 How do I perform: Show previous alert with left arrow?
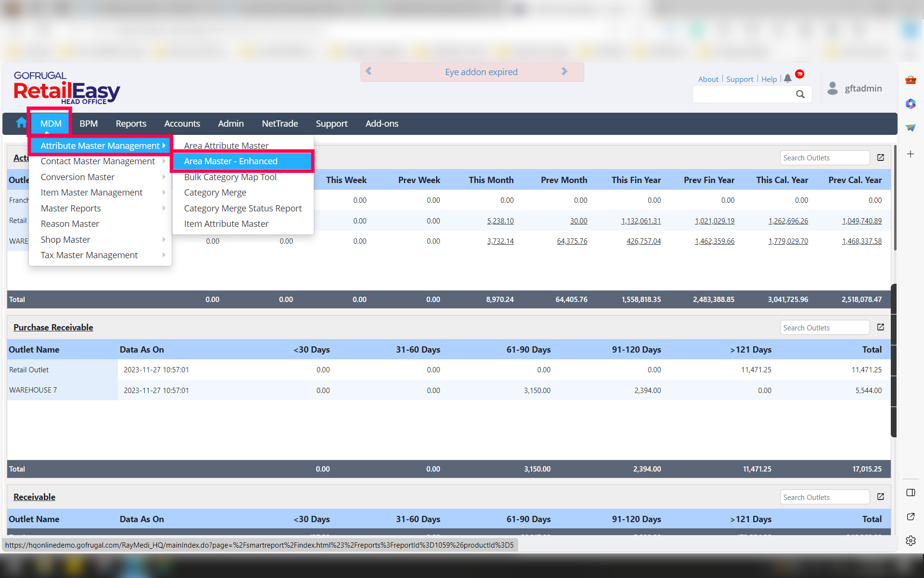[x=369, y=71]
